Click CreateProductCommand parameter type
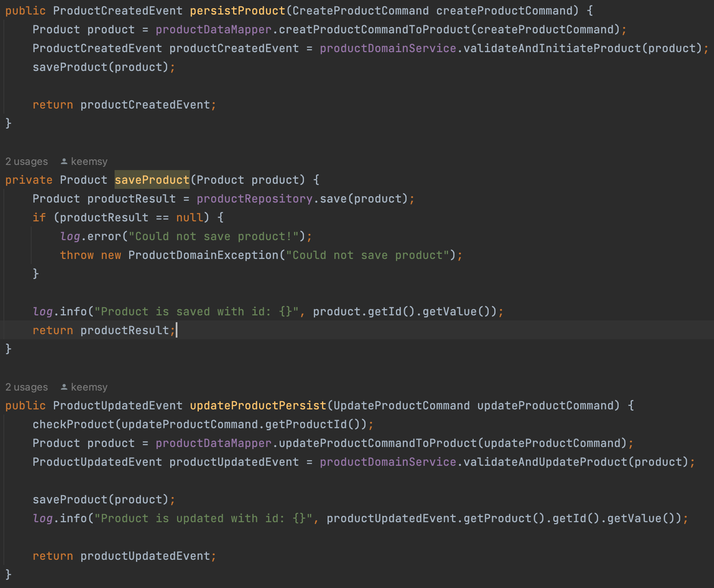Screen dimensions: 714x588 tap(361, 11)
